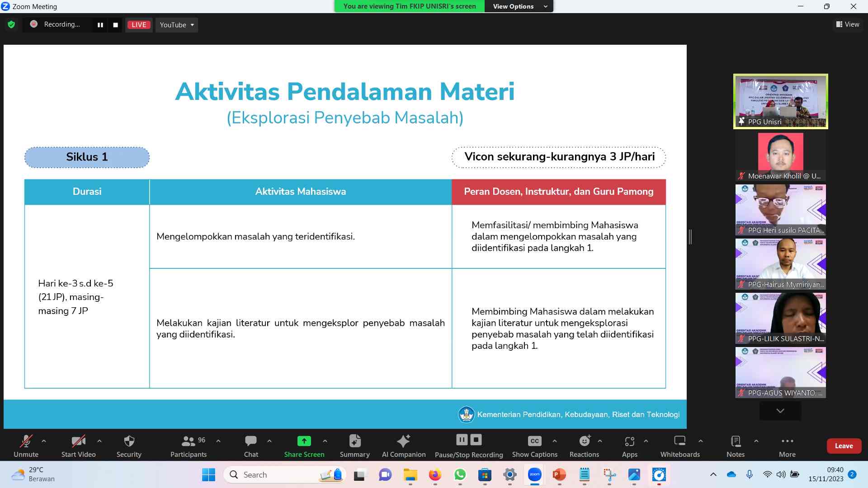This screenshot has width=868, height=488.
Task: Click the divider handle beside the video strip
Action: tap(690, 237)
